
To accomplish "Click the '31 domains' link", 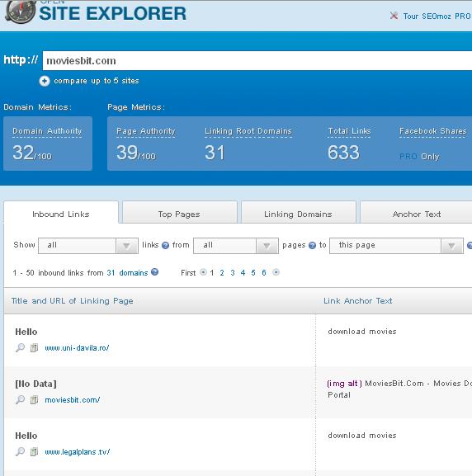I will (x=127, y=272).
